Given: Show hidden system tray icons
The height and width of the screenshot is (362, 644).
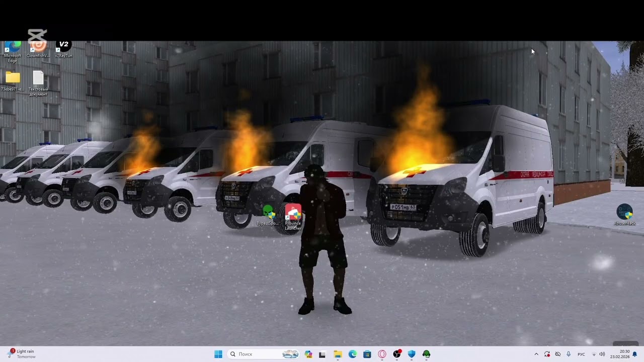Looking at the screenshot, I should [536, 354].
